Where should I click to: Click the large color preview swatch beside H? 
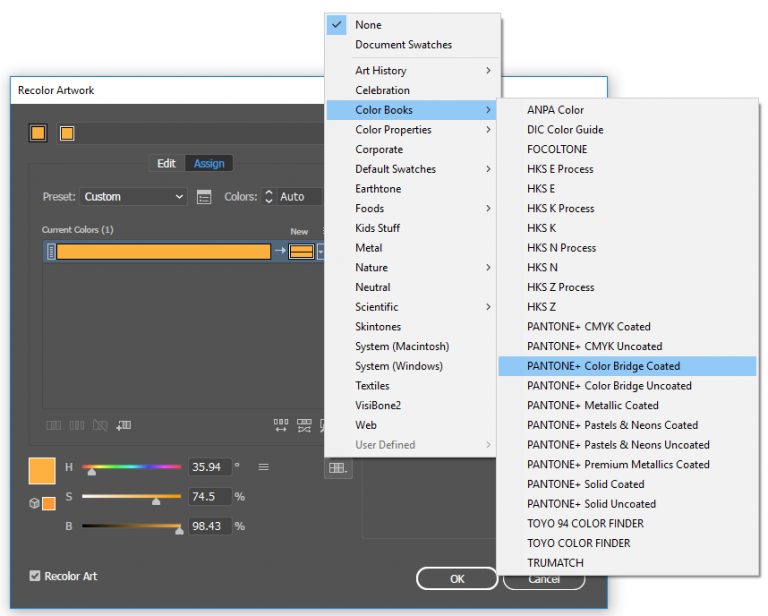[42, 471]
